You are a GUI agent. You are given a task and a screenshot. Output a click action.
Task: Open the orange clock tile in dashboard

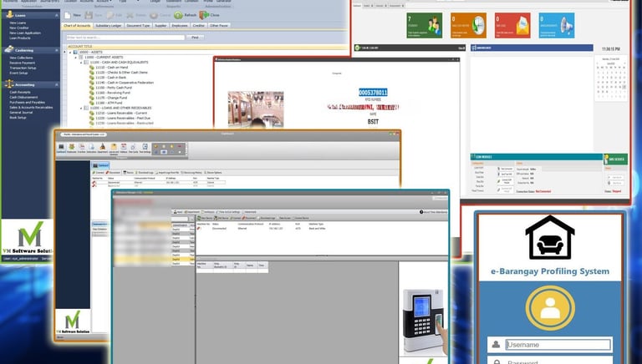point(468,25)
